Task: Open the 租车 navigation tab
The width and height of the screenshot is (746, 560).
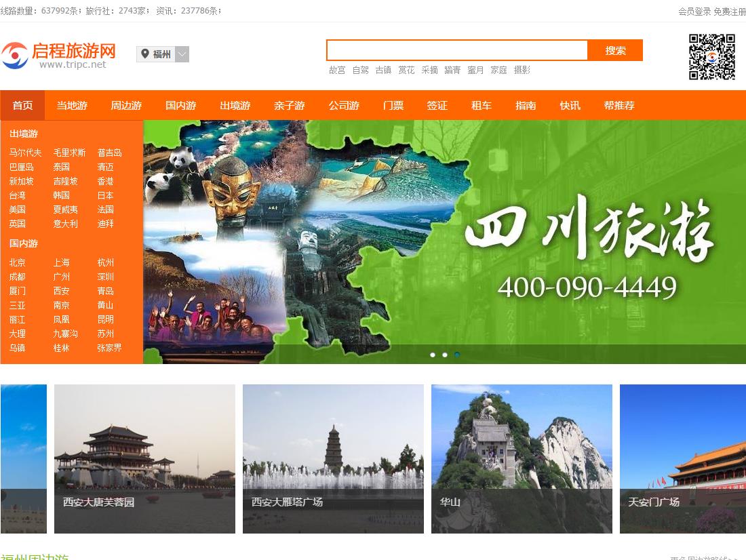Action: pyautogui.click(x=482, y=105)
